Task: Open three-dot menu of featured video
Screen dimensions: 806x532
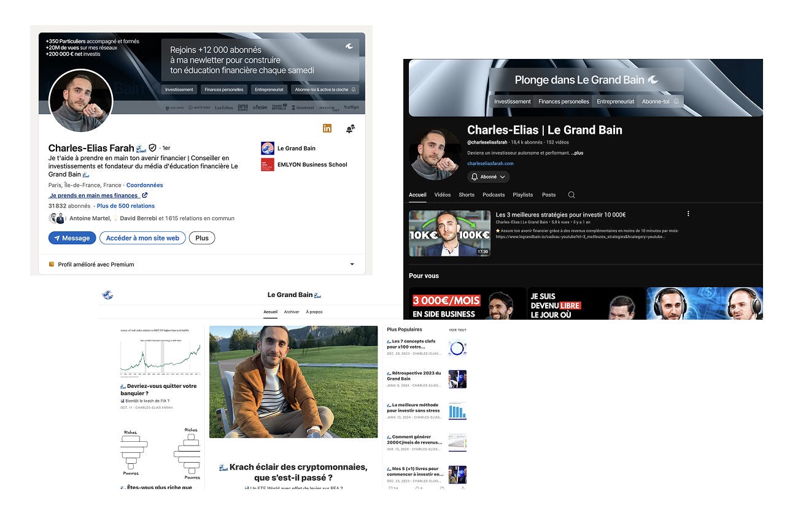Action: 688,214
